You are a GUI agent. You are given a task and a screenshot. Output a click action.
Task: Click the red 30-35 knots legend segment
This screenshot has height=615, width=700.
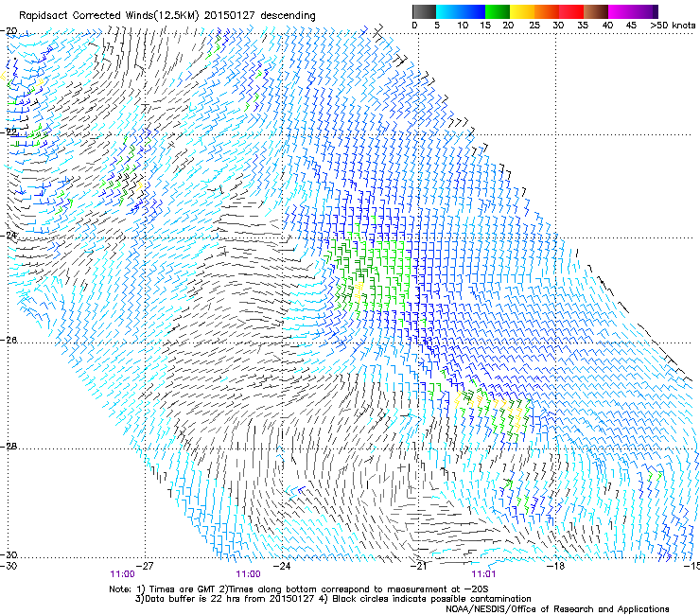(x=571, y=11)
